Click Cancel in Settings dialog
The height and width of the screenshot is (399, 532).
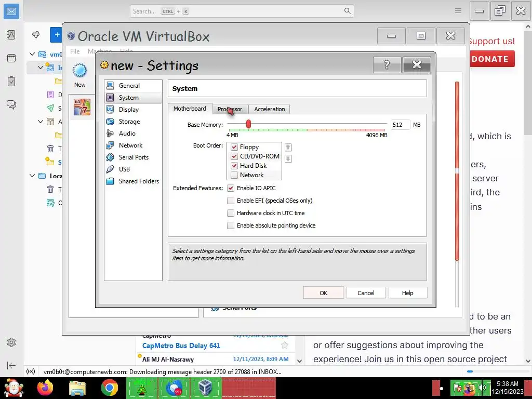[x=366, y=293]
